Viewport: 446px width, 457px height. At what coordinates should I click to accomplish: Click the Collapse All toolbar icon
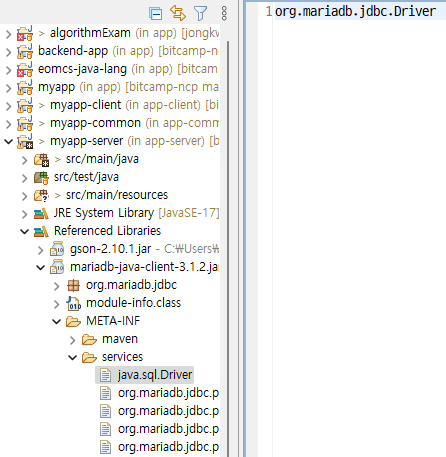pyautogui.click(x=156, y=13)
